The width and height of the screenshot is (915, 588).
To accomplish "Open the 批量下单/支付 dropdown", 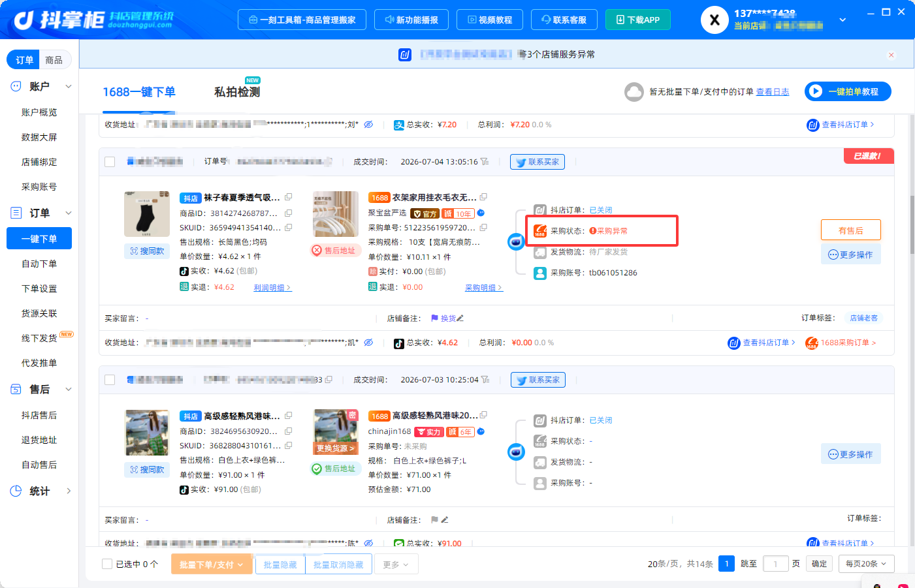I will click(x=212, y=565).
